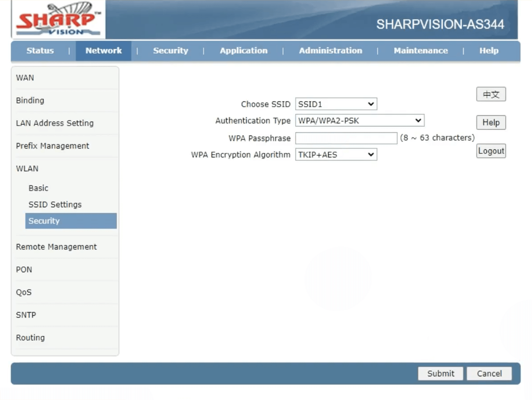Viewport: 532px width, 400px height.
Task: Open the Security top menu tab
Action: pyautogui.click(x=171, y=51)
